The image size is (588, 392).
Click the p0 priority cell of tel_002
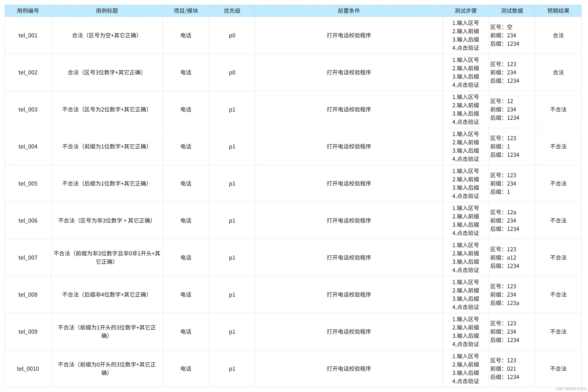coord(232,72)
